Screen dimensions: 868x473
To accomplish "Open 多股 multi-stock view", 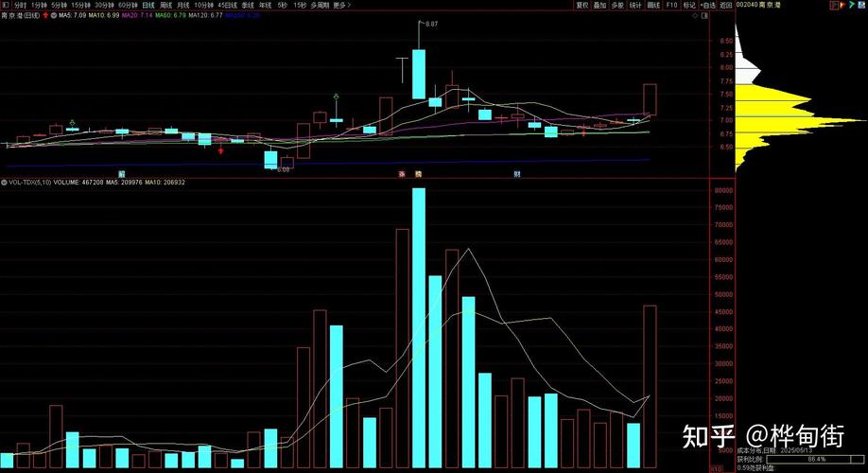I will pyautogui.click(x=617, y=5).
